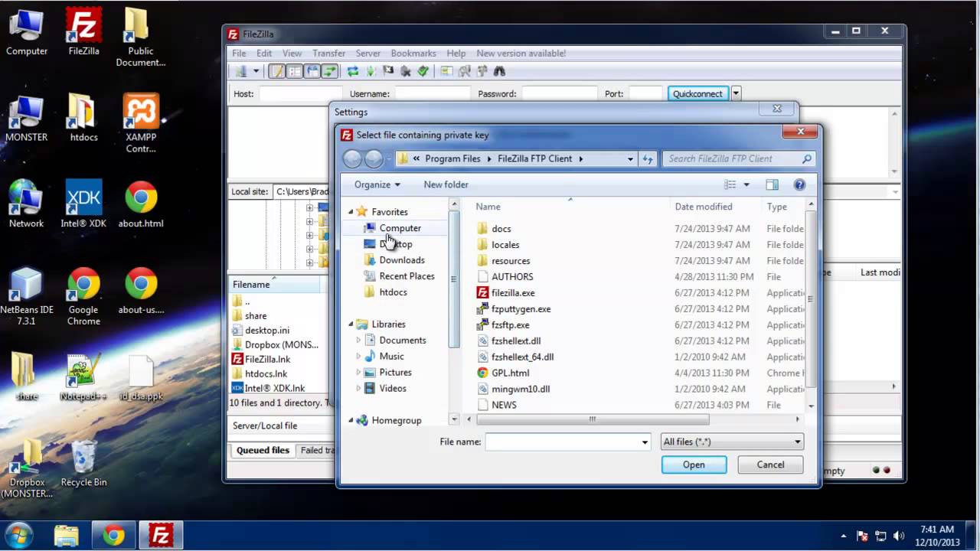Click the disconnect from server toolbar icon
The height and width of the screenshot is (551, 980).
click(x=405, y=71)
